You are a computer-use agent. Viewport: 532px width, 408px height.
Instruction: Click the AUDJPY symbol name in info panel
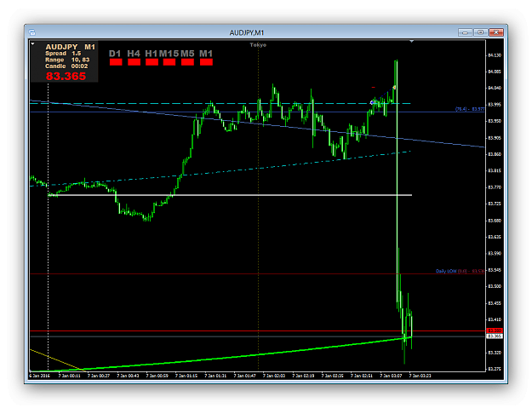click(61, 47)
